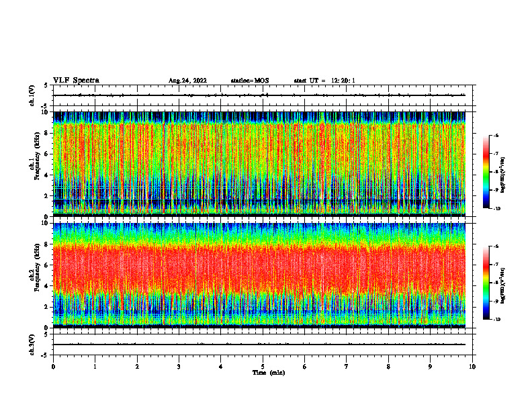Click the "-5" tick on the ch.3(V) axis
This screenshot has height=411, width=532.
pyautogui.click(x=45, y=355)
